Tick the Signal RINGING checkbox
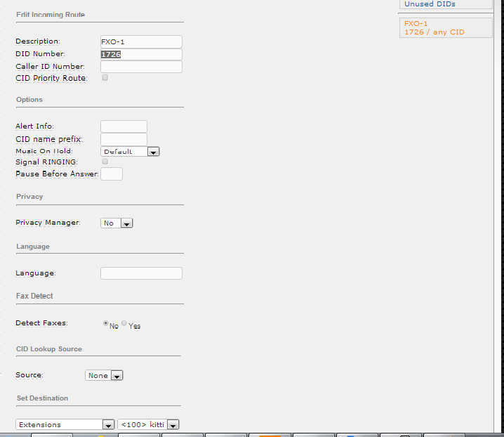504x437 pixels. (x=105, y=162)
